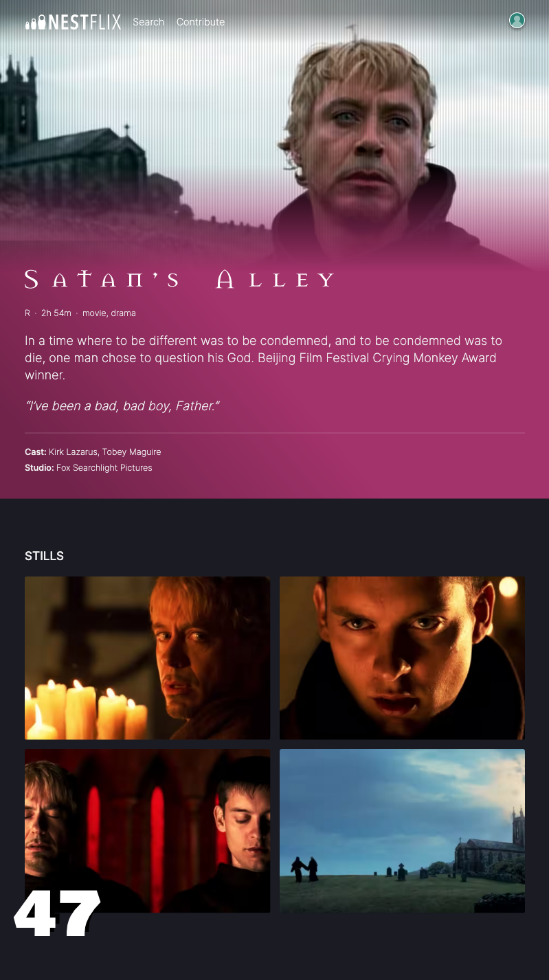Open the close-up face still with lamp
The width and height of the screenshot is (549, 980).
402,658
